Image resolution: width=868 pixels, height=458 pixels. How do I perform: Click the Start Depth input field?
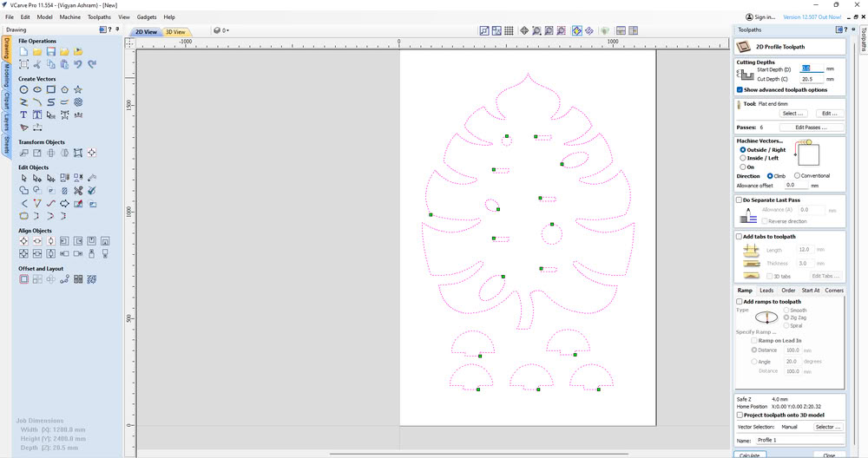(812, 69)
